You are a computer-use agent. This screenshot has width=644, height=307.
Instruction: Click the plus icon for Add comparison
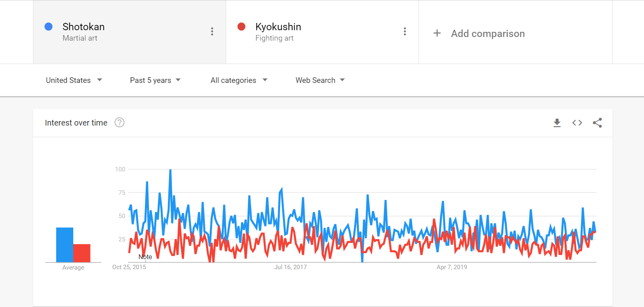(x=437, y=33)
